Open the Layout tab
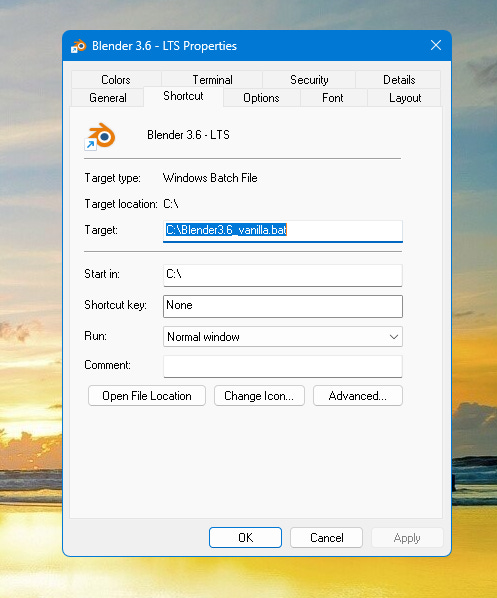This screenshot has height=598, width=497. click(405, 98)
